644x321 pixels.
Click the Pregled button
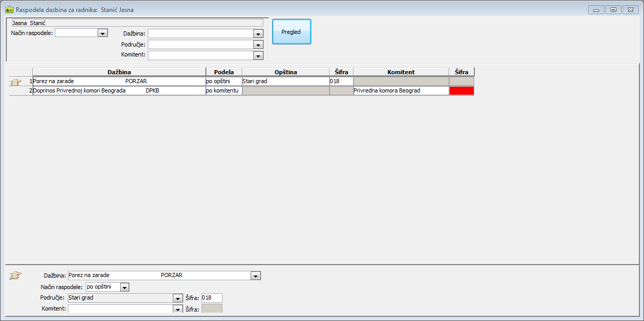pos(291,32)
